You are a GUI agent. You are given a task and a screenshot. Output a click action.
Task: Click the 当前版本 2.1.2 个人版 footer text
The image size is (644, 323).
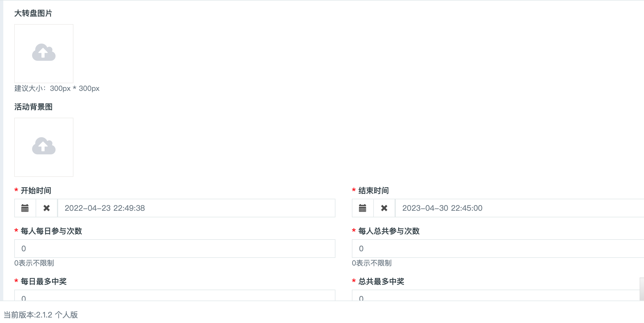pos(41,315)
